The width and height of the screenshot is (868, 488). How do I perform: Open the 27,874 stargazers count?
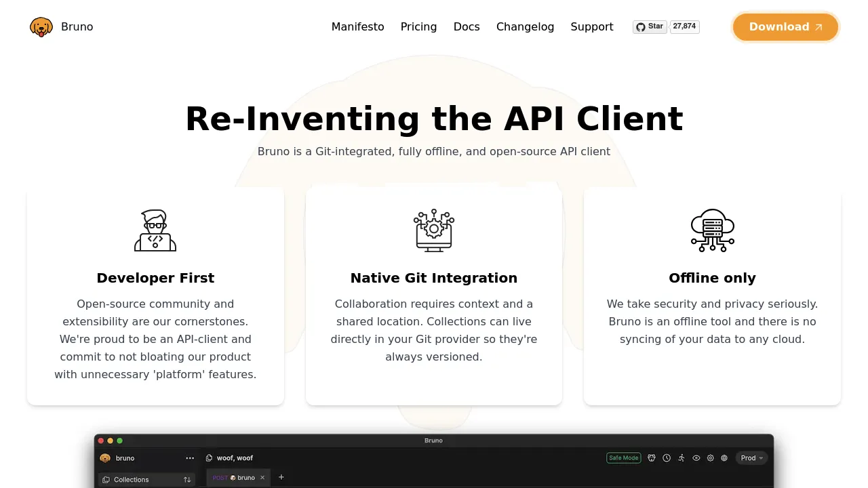[x=684, y=26]
